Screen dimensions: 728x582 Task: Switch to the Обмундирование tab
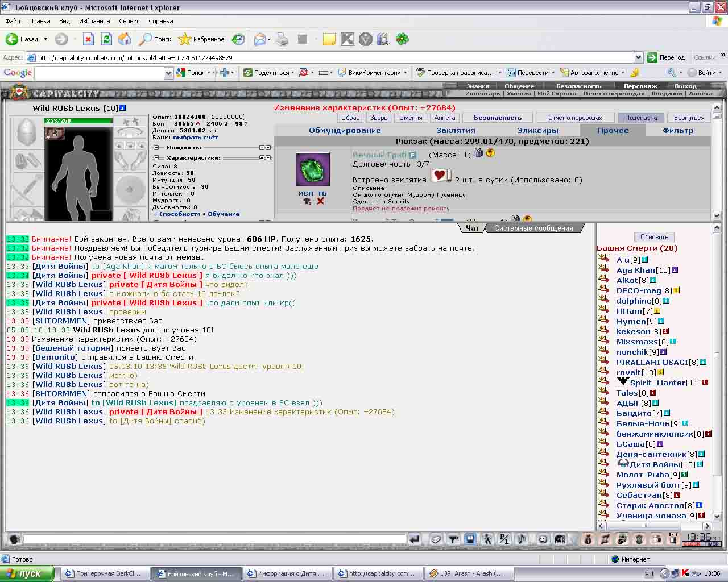[x=345, y=130]
